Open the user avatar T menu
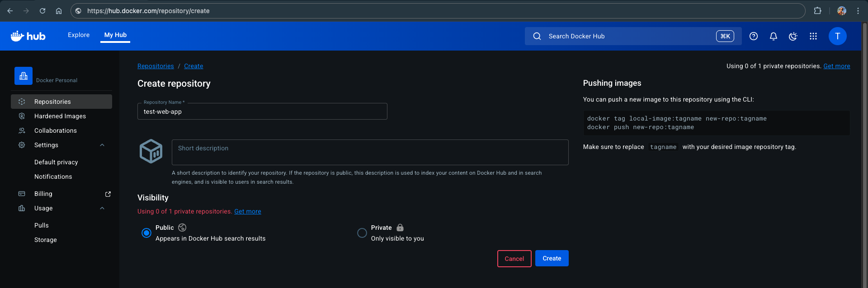 coord(838,36)
